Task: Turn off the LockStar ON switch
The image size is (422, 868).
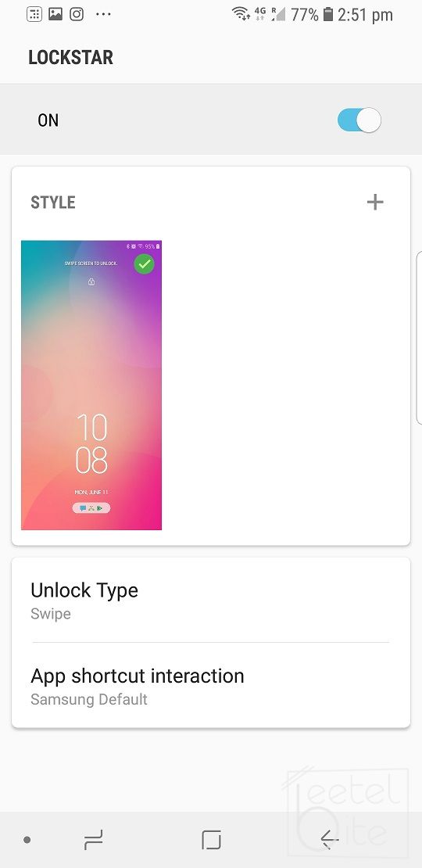Action: point(359,120)
